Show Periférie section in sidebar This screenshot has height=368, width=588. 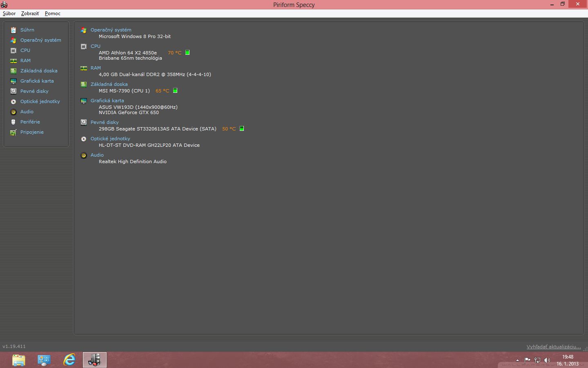point(30,122)
